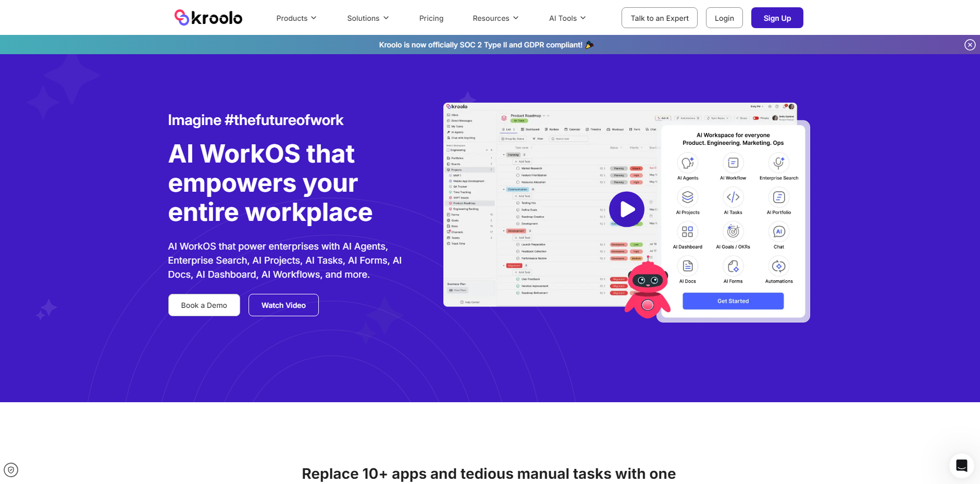Click the privacy shield badge icon

click(x=11, y=470)
